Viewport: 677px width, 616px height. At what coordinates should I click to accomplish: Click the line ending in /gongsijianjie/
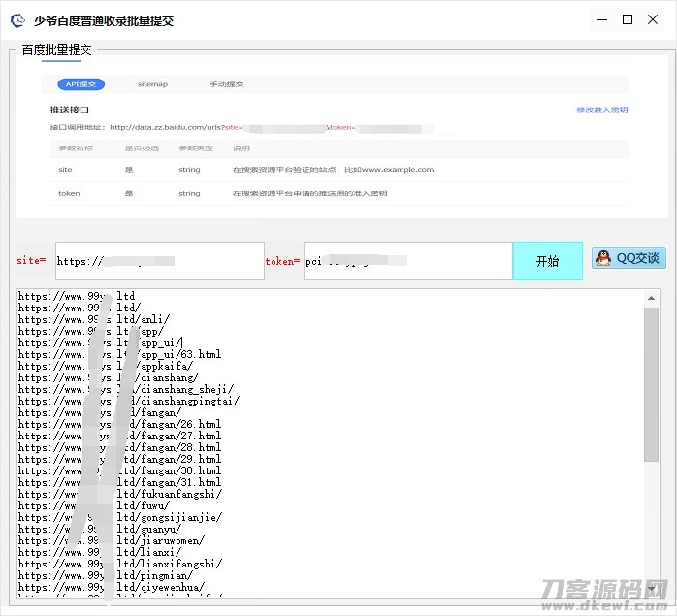[x=120, y=517]
